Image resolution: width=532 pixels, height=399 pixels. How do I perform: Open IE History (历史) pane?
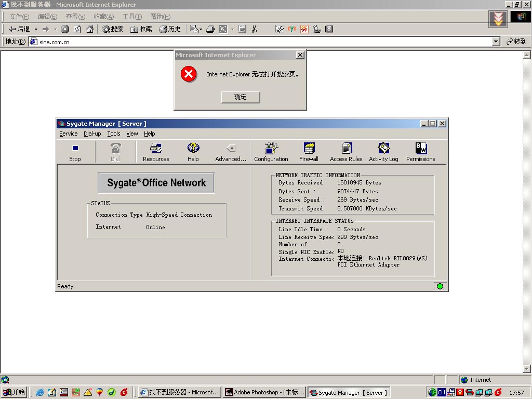pos(170,30)
